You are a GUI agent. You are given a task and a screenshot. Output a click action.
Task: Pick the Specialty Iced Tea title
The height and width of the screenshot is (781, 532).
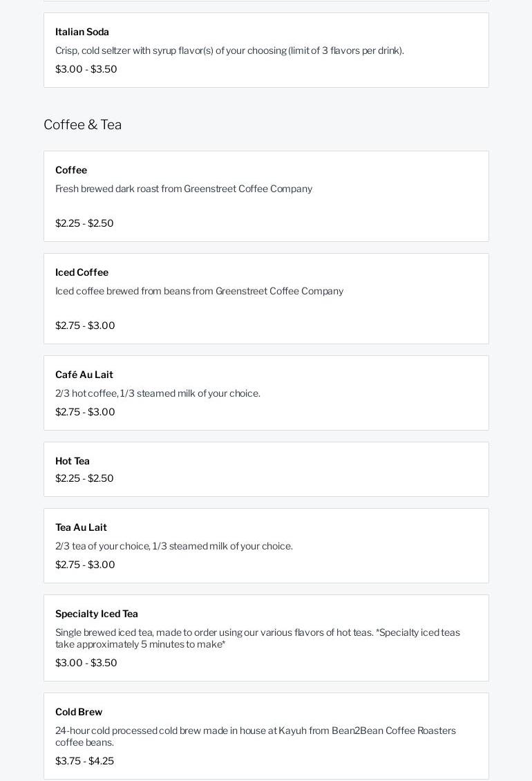point(97,614)
